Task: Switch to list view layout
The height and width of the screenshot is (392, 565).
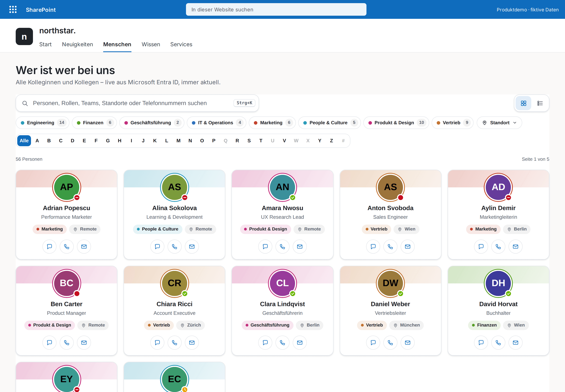Action: pyautogui.click(x=540, y=103)
